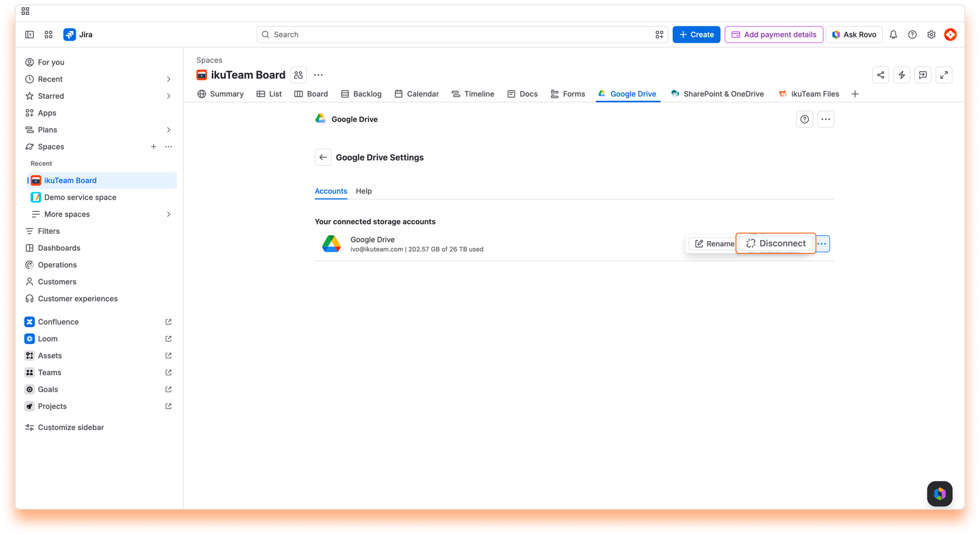Open the app switcher grid icon
The height and width of the screenshot is (535, 980).
(x=49, y=34)
